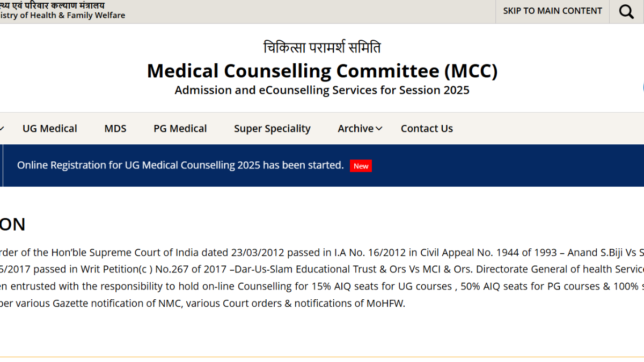Open the UG Medical menu item
The height and width of the screenshot is (362, 644).
point(50,129)
